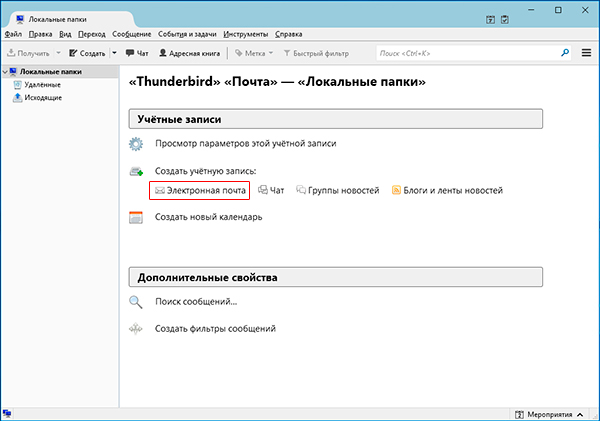
Task: Click Создать to compose new message
Action: tap(87, 53)
